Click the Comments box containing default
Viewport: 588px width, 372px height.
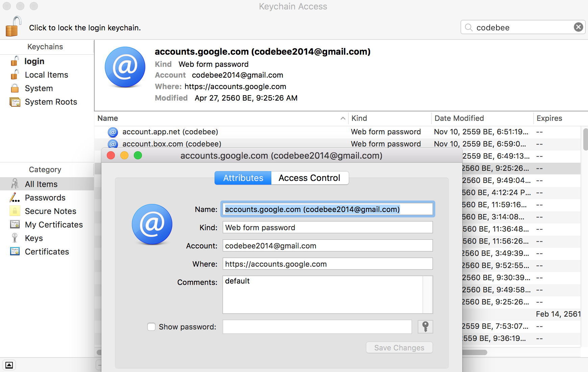(x=323, y=295)
